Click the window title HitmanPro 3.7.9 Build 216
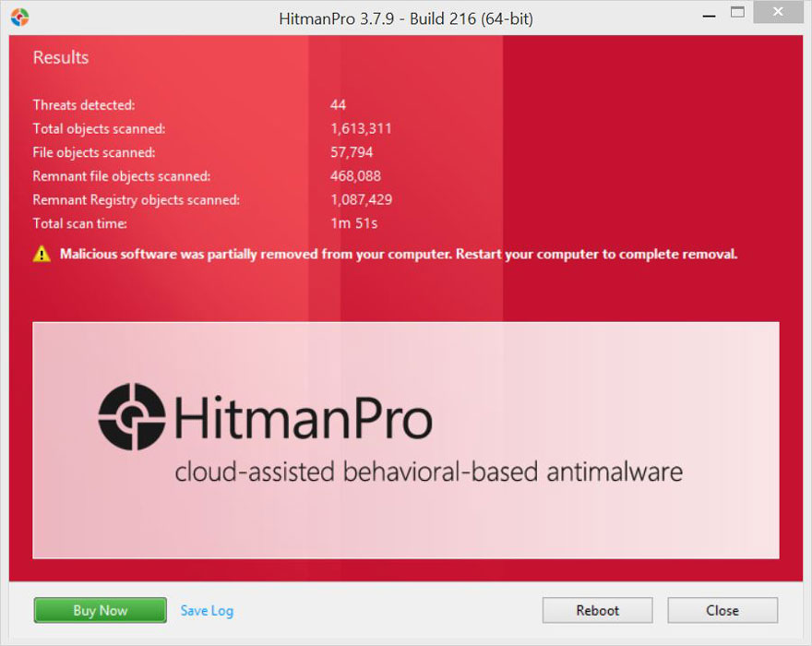This screenshot has width=812, height=646. click(x=406, y=18)
